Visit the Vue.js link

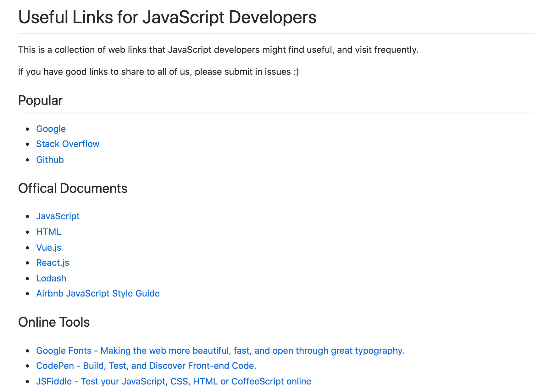[49, 248]
